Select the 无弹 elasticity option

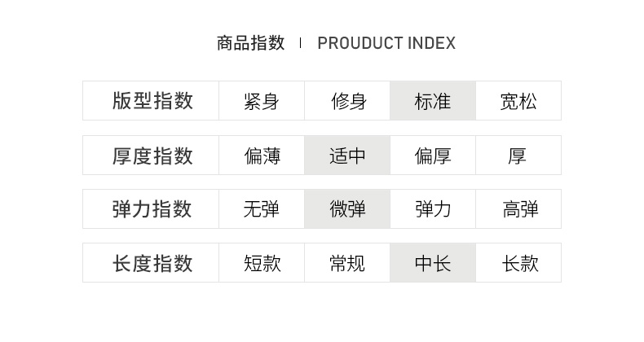[x=261, y=209]
